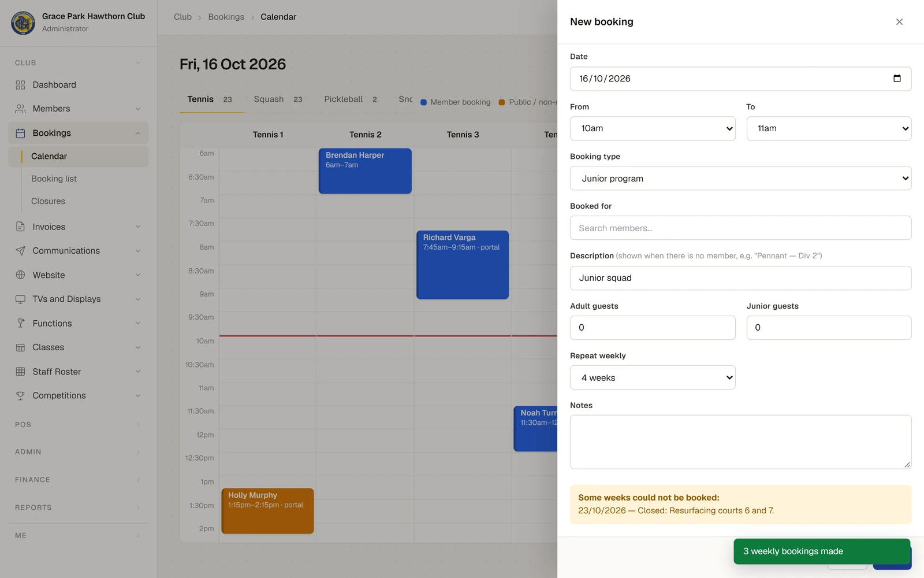This screenshot has height=578, width=924.
Task: Click inside the Notes text area
Action: click(740, 442)
